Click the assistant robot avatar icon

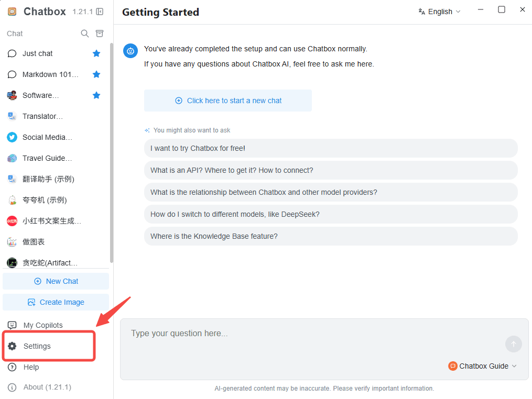coord(131,51)
